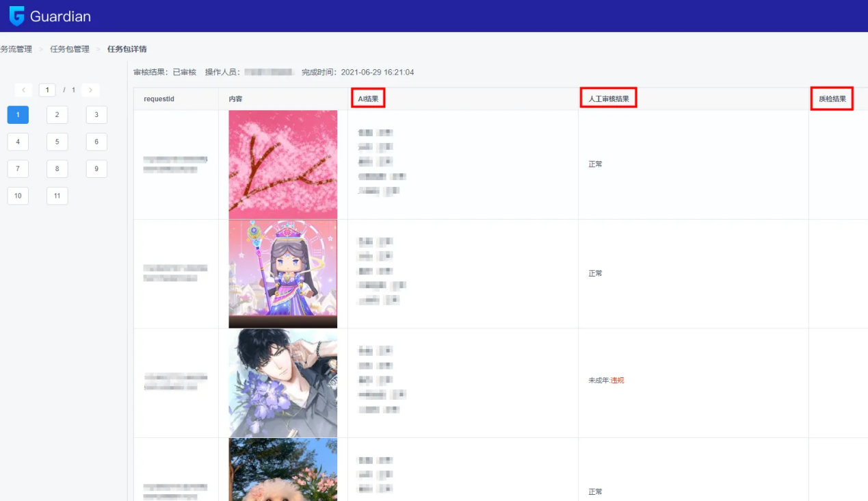
Task: Go to previous page arrow in pager
Action: (23, 90)
